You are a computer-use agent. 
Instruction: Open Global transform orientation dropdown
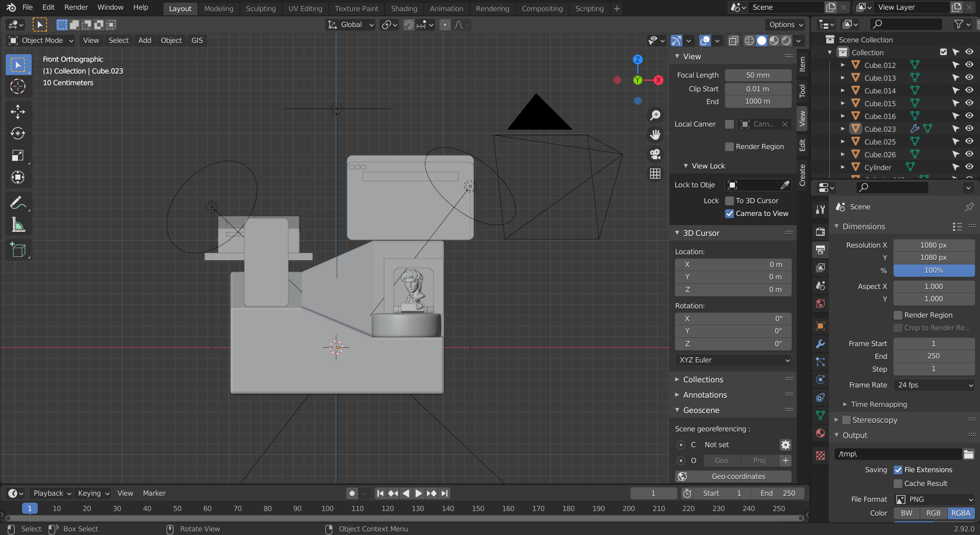coord(350,25)
